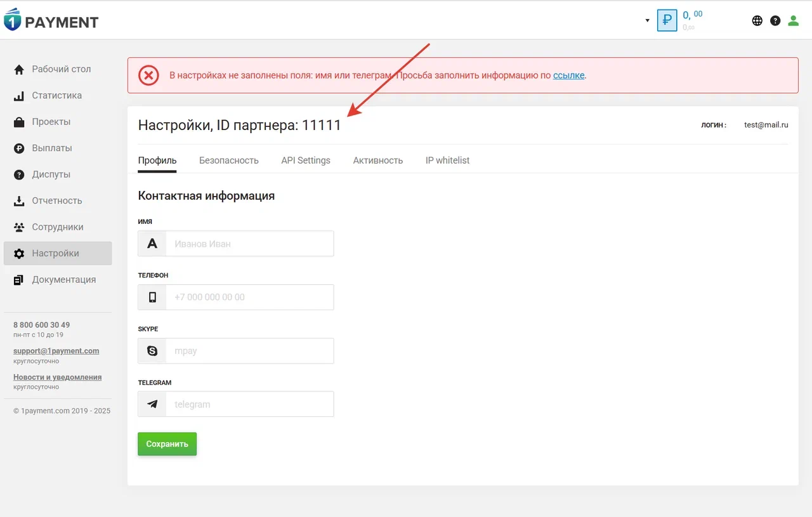Open Новости и уведомления link
The width and height of the screenshot is (812, 517).
(57, 377)
